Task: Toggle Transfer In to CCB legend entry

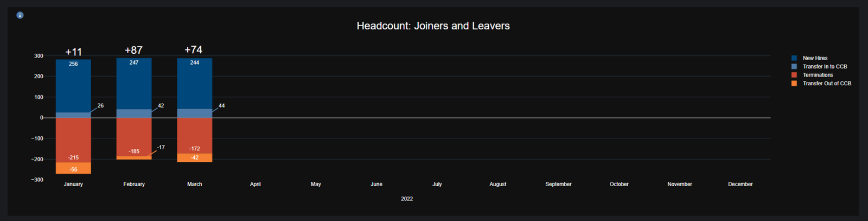Action: pyautogui.click(x=825, y=67)
